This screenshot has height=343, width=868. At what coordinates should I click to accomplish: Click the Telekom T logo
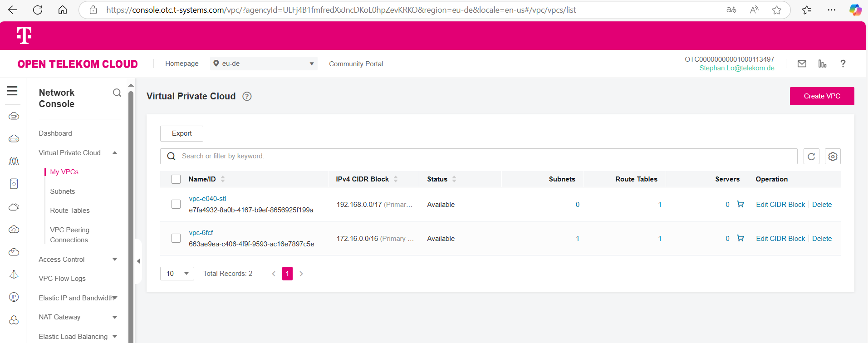point(24,35)
